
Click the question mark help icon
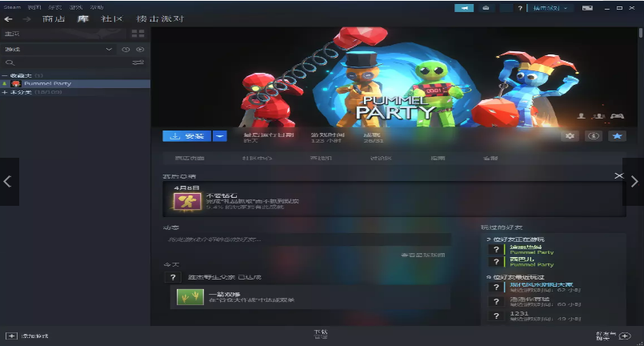click(520, 8)
